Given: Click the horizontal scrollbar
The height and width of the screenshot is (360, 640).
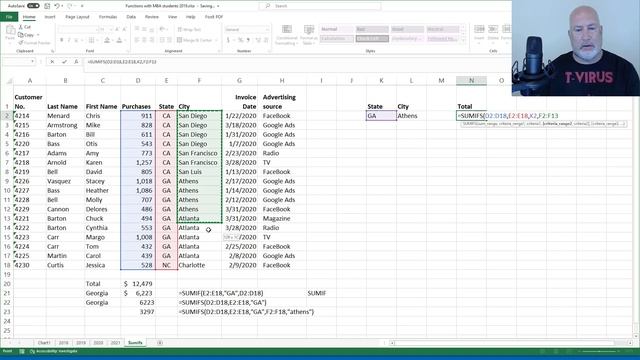Looking at the screenshot, I should pos(510,343).
